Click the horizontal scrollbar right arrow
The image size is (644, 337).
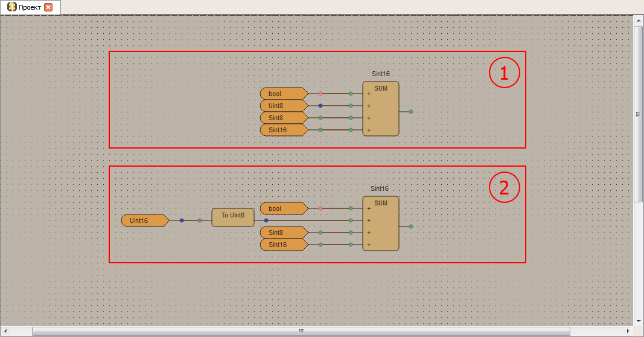[628, 332]
